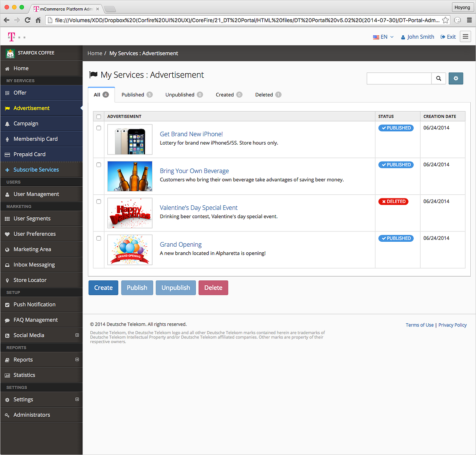Bookmark page with the star icon
This screenshot has height=455, width=476.
coord(445,20)
